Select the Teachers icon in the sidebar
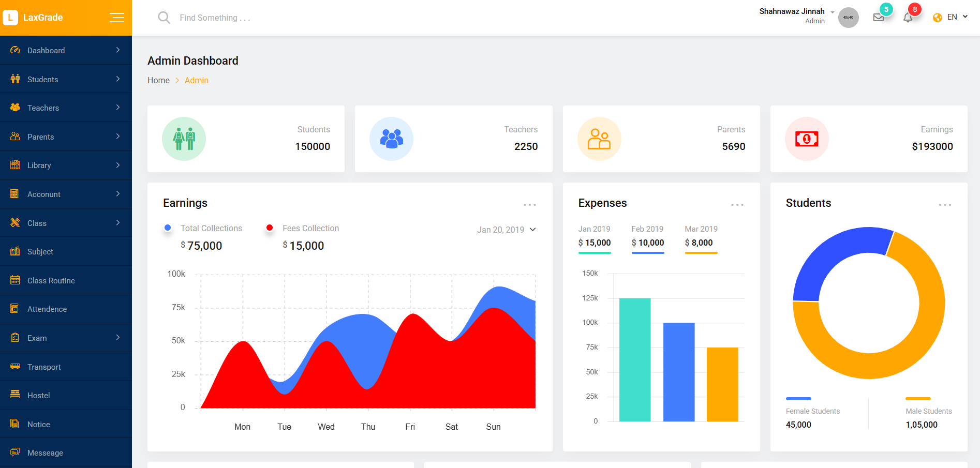Screen dimensions: 980x468 pos(14,108)
